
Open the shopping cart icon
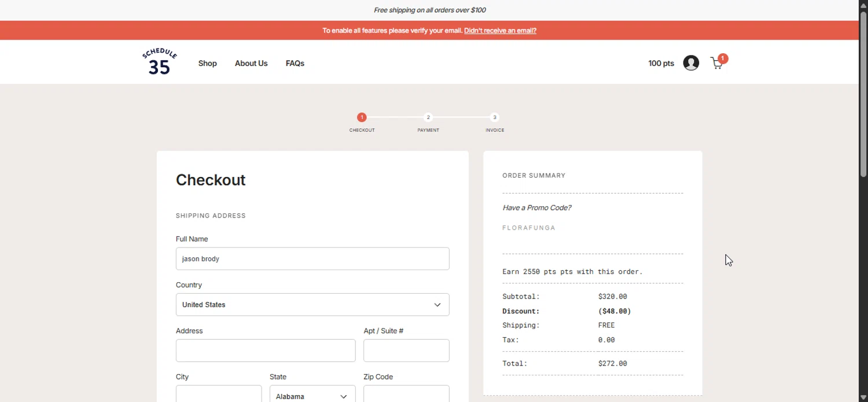click(x=716, y=64)
